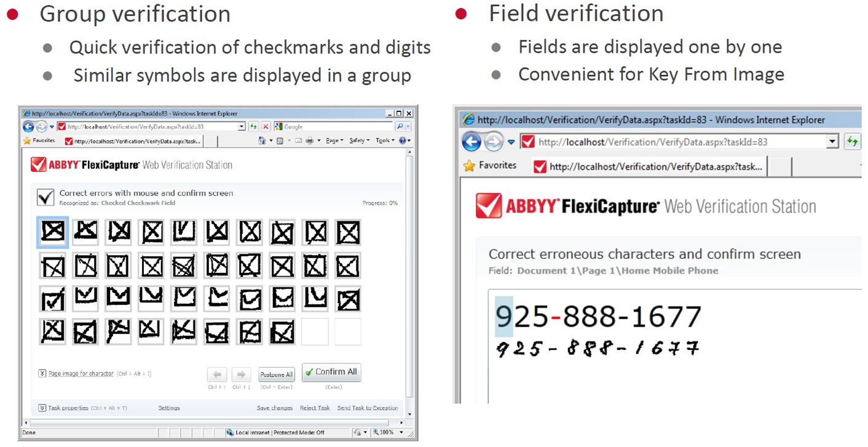Screen dimensions: 868x447
Task: Toggle the last crossed checkmark in the second row
Action: 348,266
